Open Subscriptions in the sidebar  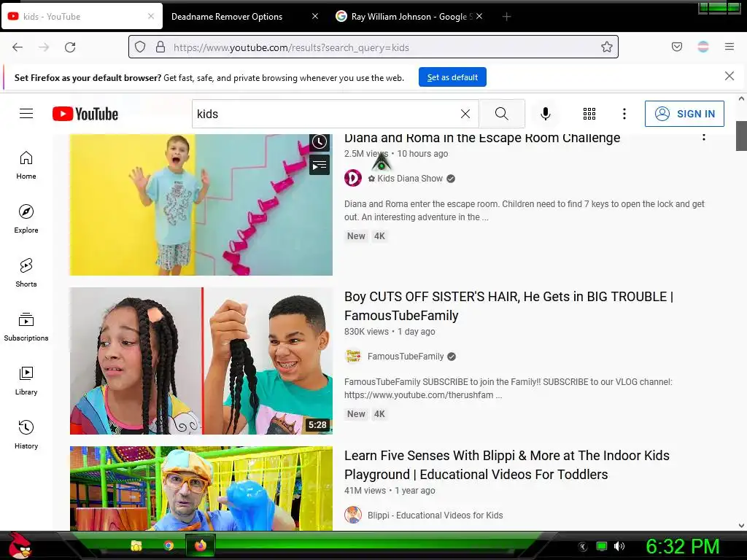(x=26, y=327)
